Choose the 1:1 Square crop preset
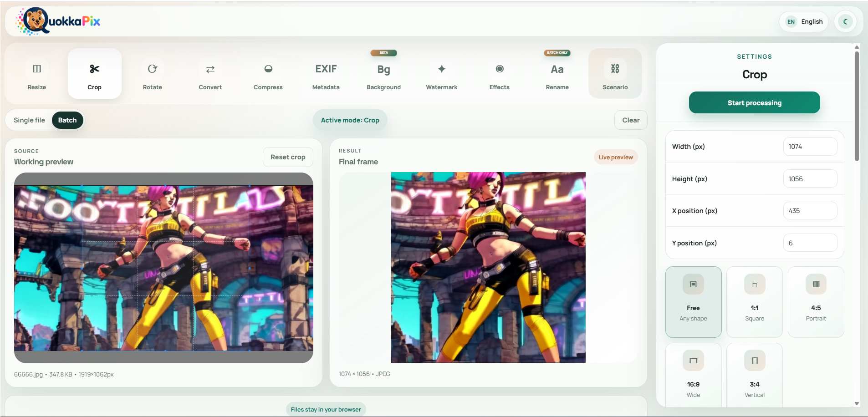The width and height of the screenshot is (868, 417). click(755, 302)
